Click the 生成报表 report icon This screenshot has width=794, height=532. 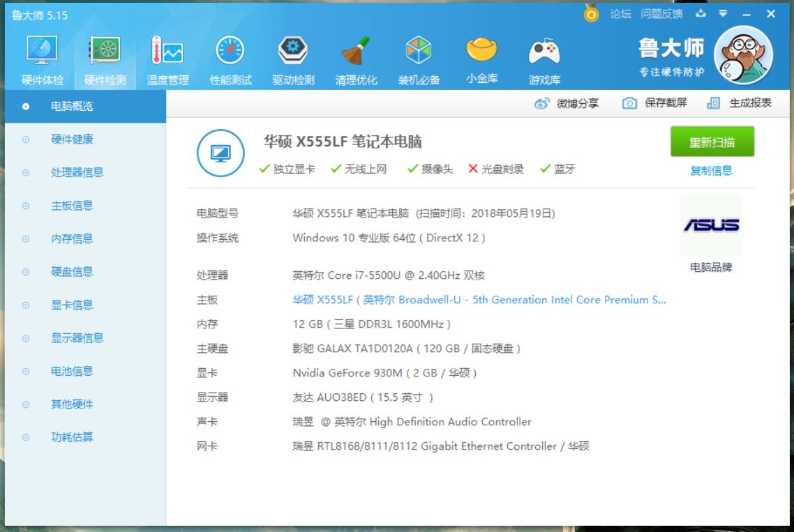click(x=714, y=103)
